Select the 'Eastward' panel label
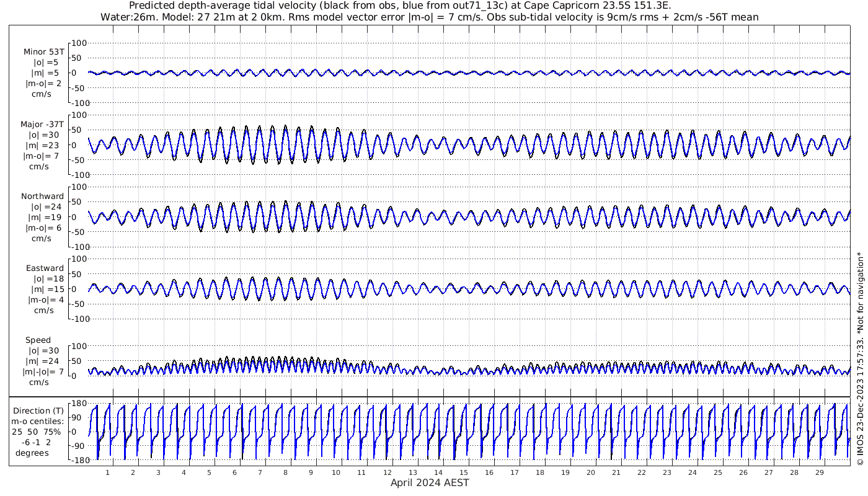This screenshot has height=496, width=868. pos(45,268)
